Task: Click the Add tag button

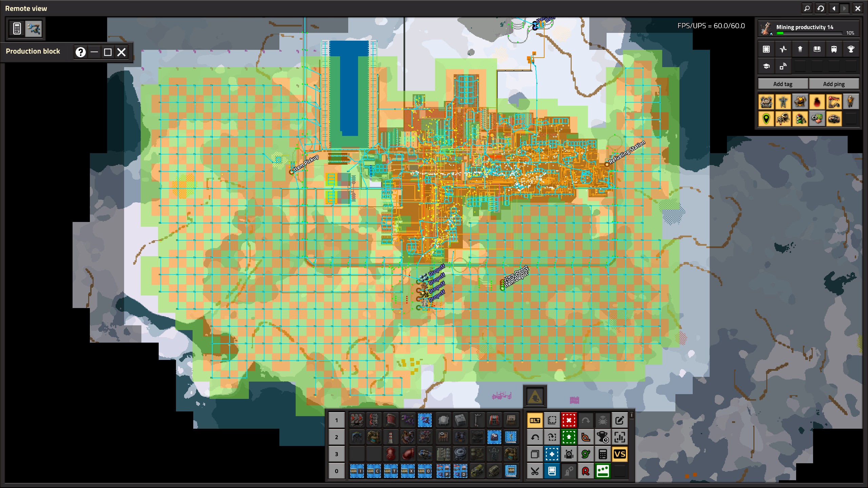Action: click(783, 84)
